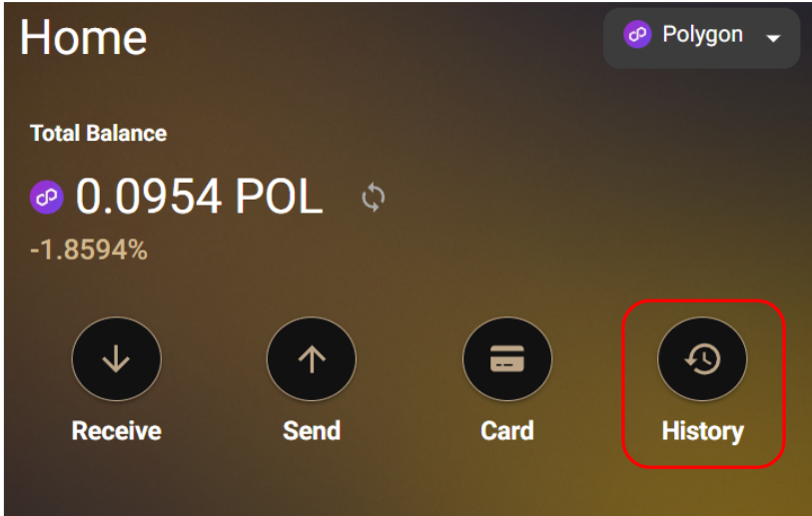Click the 0.0954 balance number
This screenshot has width=812, height=516.
pyautogui.click(x=149, y=197)
